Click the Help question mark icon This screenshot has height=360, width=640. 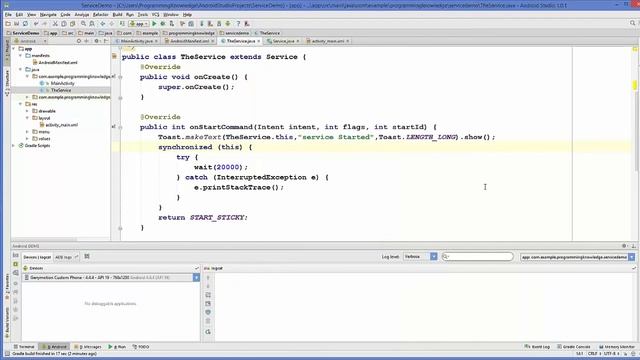click(238, 24)
